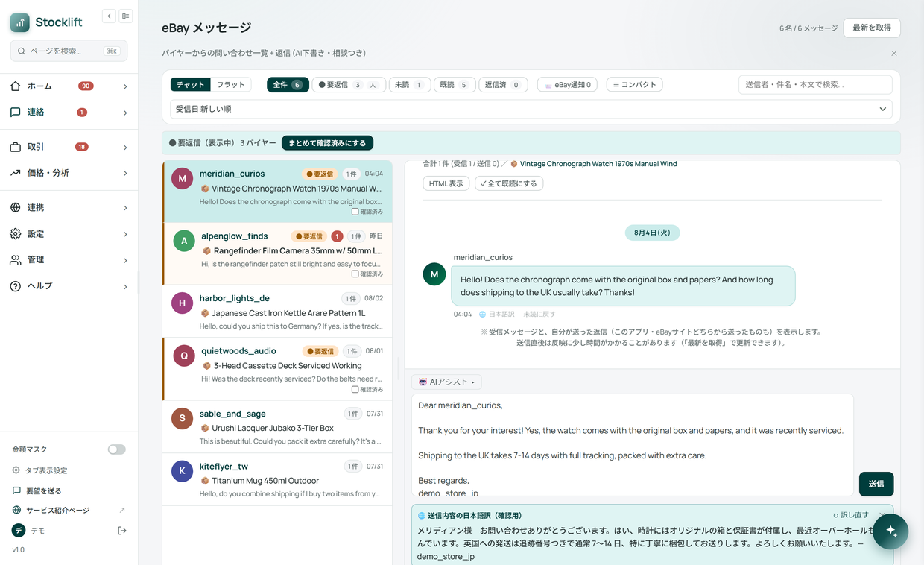Click quietwoods_audio avatar in buyer list
This screenshot has width=924, height=565.
tap(184, 356)
